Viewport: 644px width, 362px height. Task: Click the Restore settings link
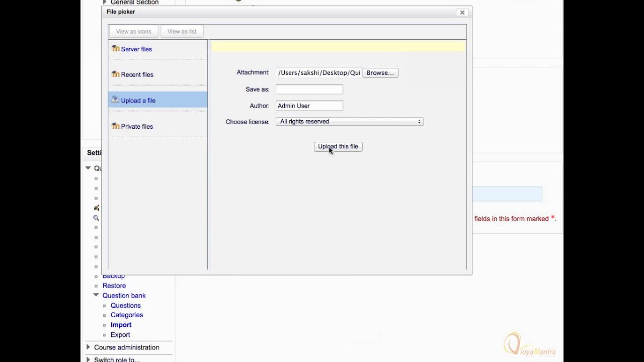(114, 286)
